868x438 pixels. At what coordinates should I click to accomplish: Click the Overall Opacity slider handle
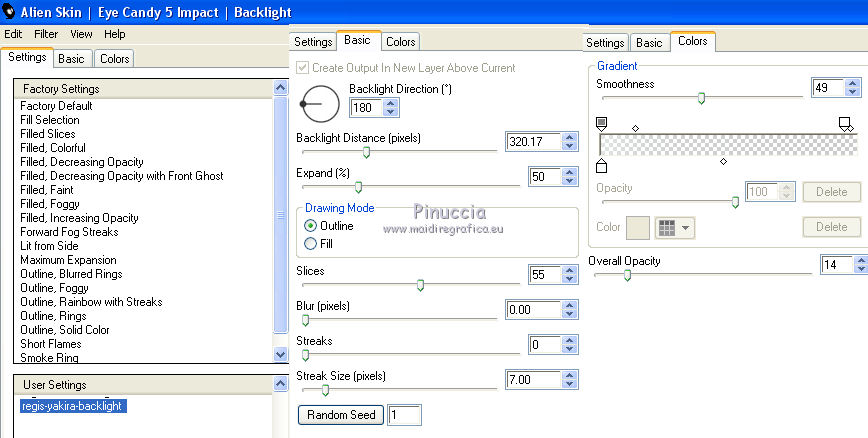(627, 275)
